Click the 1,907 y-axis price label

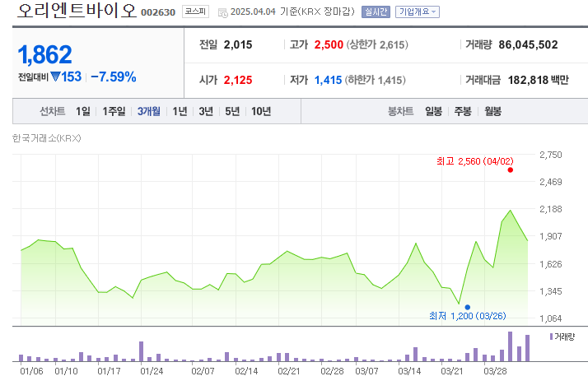tap(550, 236)
